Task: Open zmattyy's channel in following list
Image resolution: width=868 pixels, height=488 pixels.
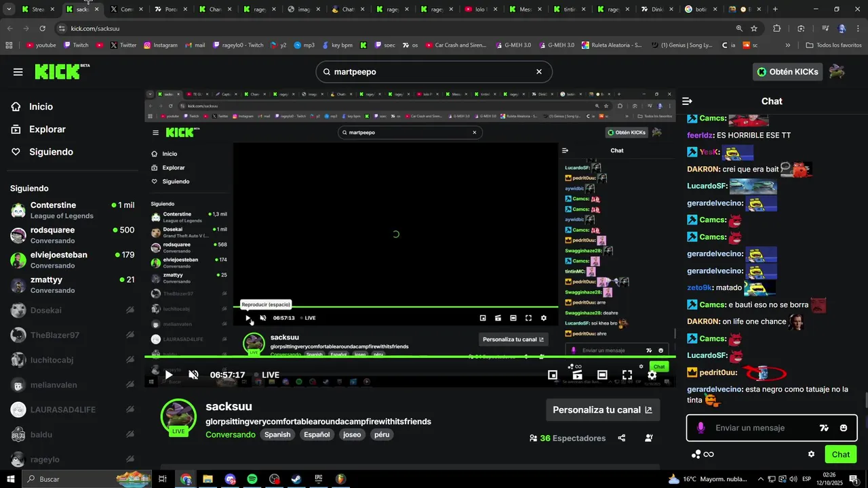Action: pos(72,285)
